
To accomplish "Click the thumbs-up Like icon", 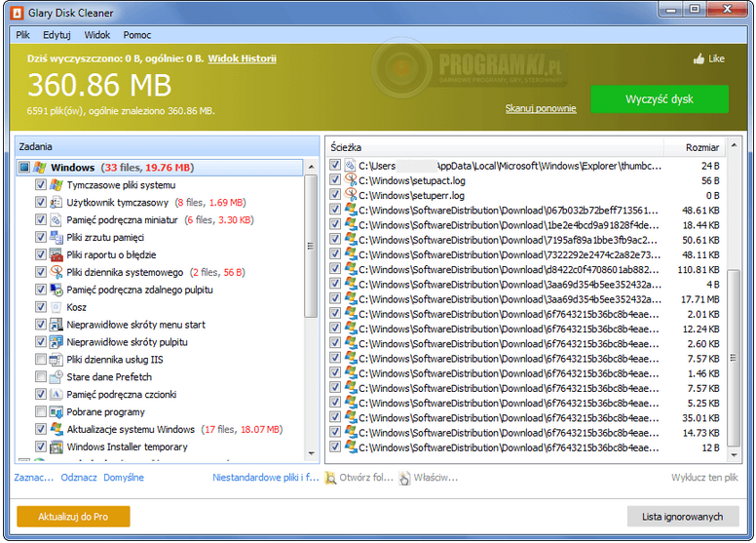I will click(x=699, y=58).
